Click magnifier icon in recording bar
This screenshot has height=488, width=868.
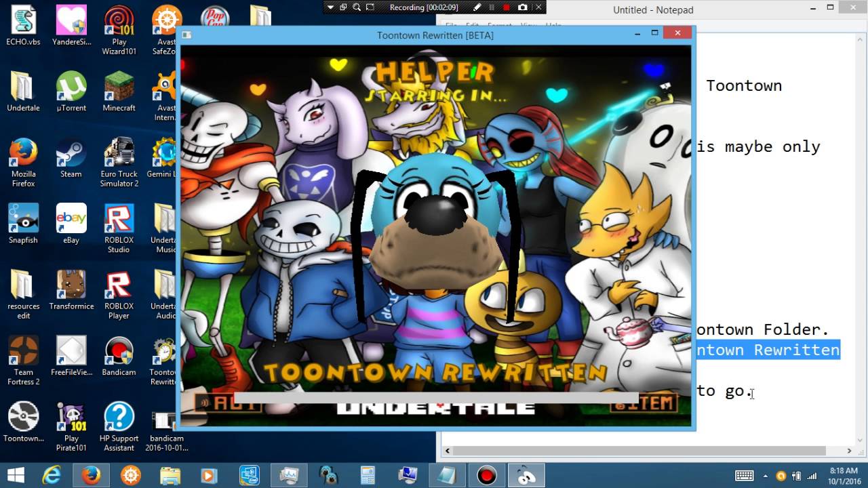tap(357, 7)
